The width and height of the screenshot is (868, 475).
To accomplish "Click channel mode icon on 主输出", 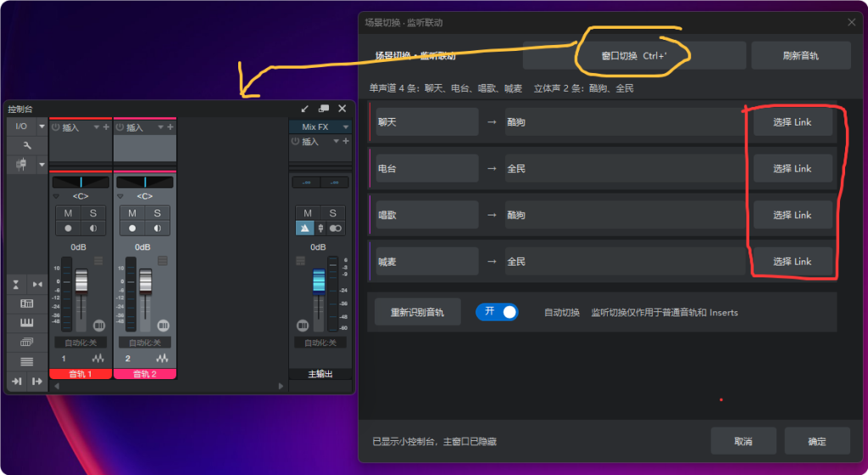I will (x=303, y=325).
